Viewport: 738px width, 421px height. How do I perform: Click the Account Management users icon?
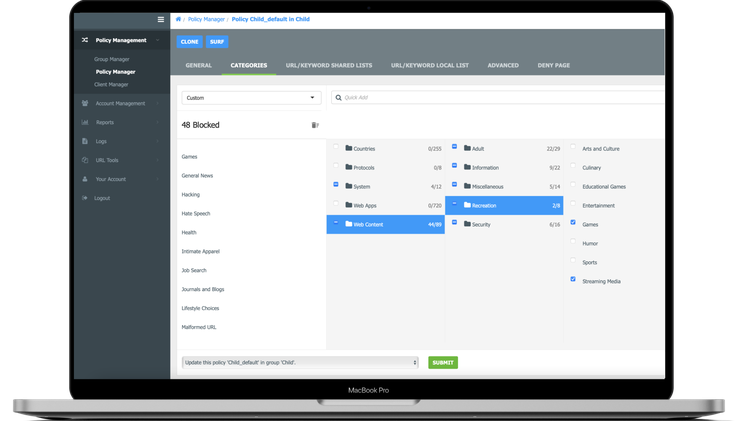tap(85, 103)
